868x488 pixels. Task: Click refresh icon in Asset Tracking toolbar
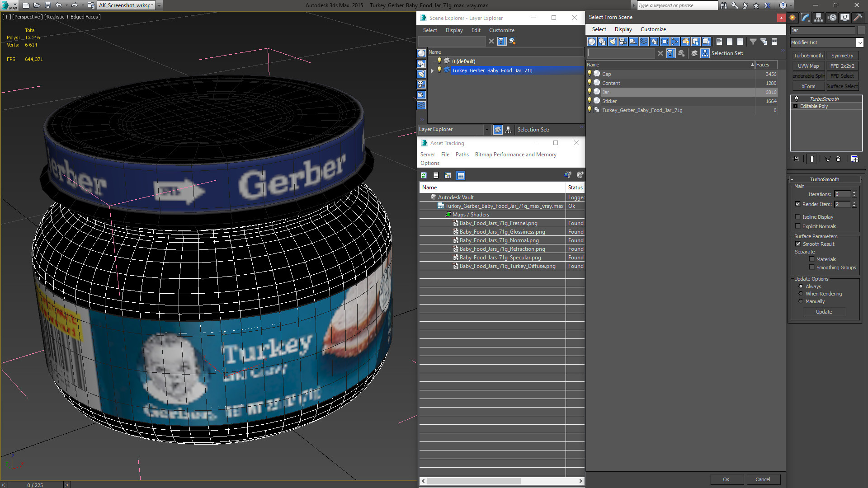424,175
